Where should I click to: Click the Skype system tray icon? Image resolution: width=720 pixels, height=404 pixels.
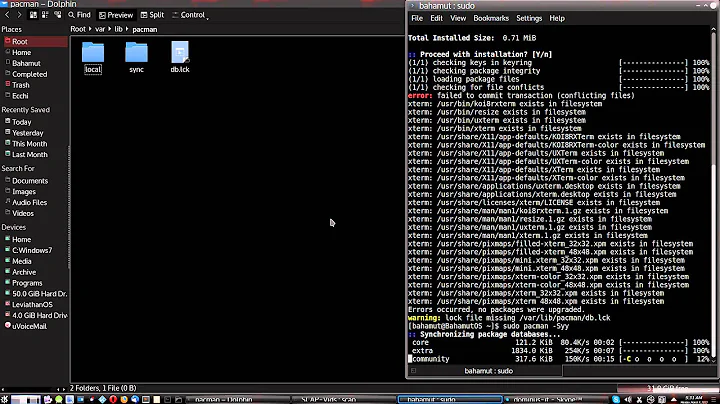(x=616, y=400)
